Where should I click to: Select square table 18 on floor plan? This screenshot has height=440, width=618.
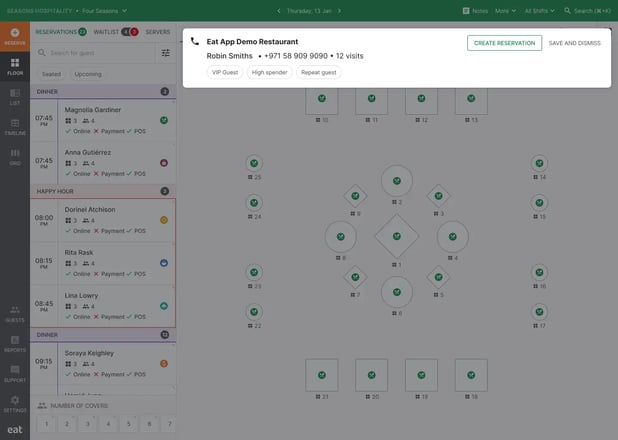pyautogui.click(x=471, y=375)
